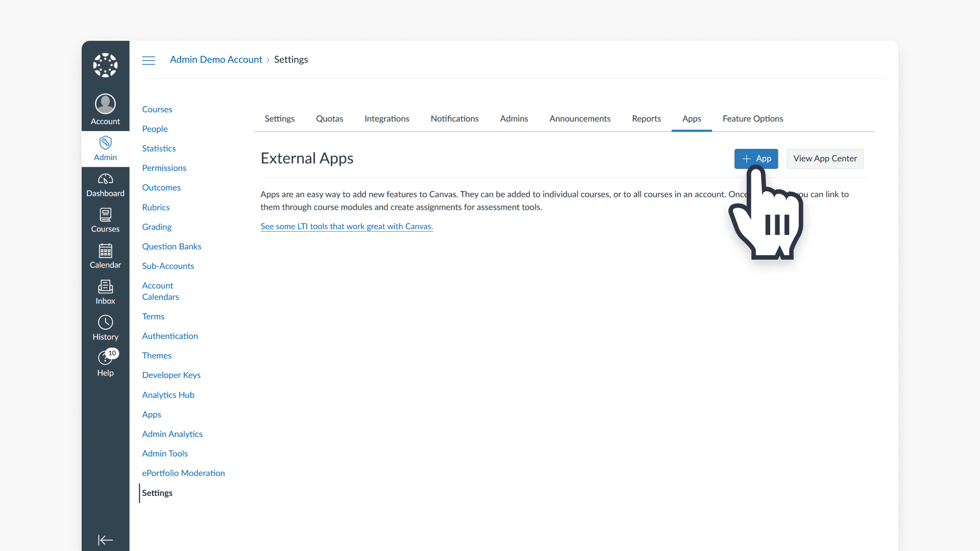Viewport: 980px width, 551px height.
Task: Toggle the hamburger navigation menu
Action: (x=149, y=60)
